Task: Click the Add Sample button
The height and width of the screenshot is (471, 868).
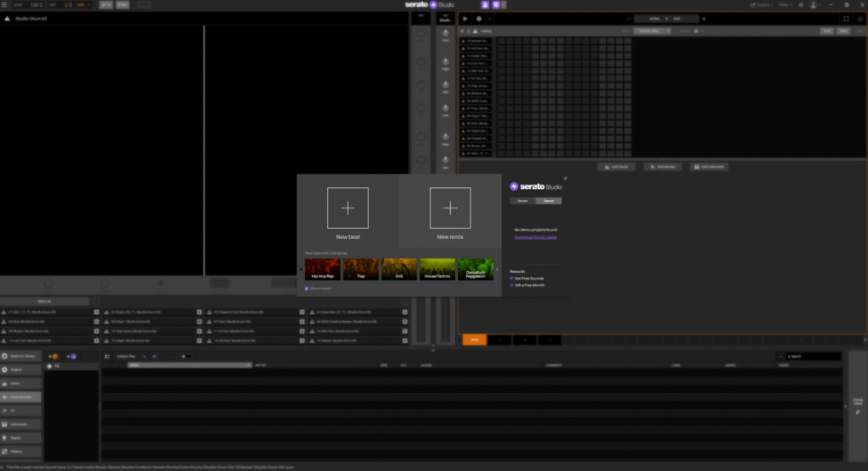Action: coord(663,167)
